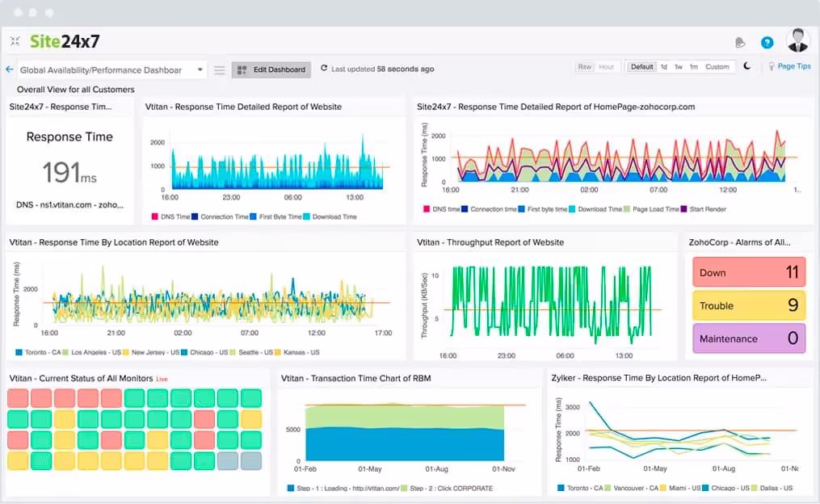820x504 pixels.
Task: Click a red status square in Current Status grid
Action: 16,397
